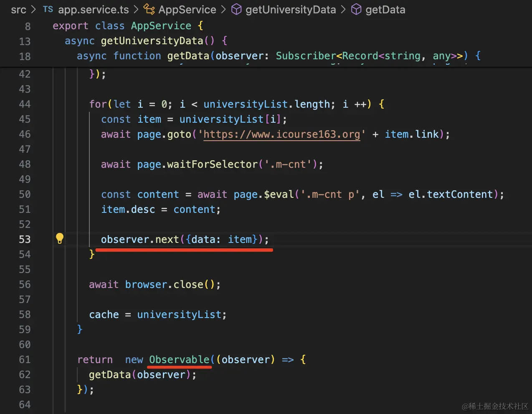Click waitForSelector on line 48
The image size is (532, 414).
(212, 164)
